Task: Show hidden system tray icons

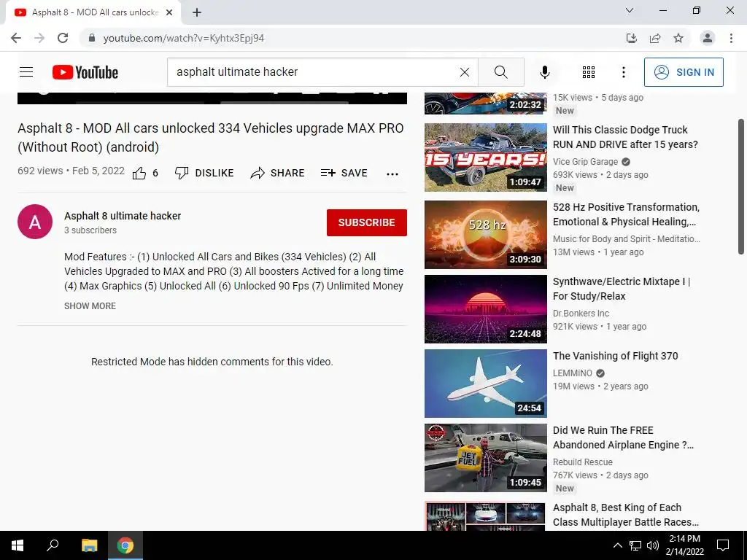Action: tap(617, 545)
